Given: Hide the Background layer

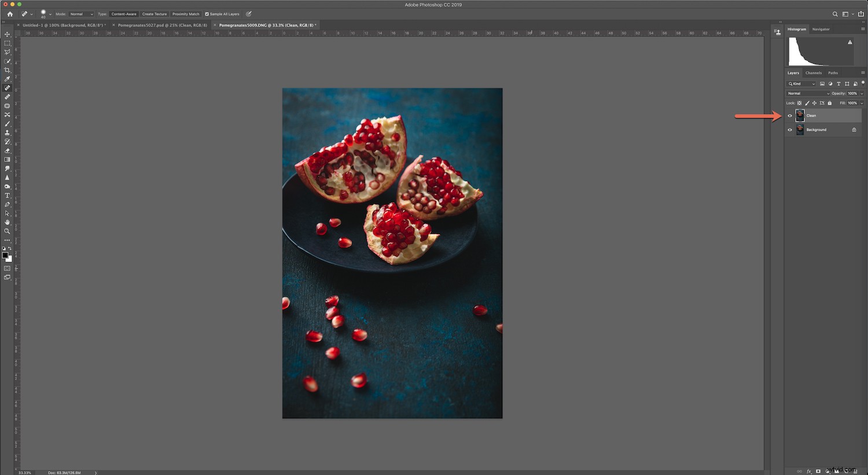Looking at the screenshot, I should coord(789,130).
